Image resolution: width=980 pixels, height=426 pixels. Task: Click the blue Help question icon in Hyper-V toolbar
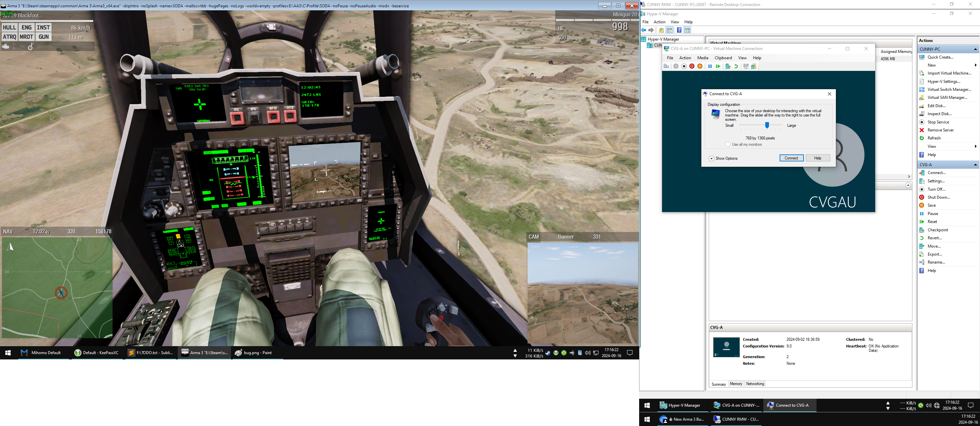click(x=679, y=30)
